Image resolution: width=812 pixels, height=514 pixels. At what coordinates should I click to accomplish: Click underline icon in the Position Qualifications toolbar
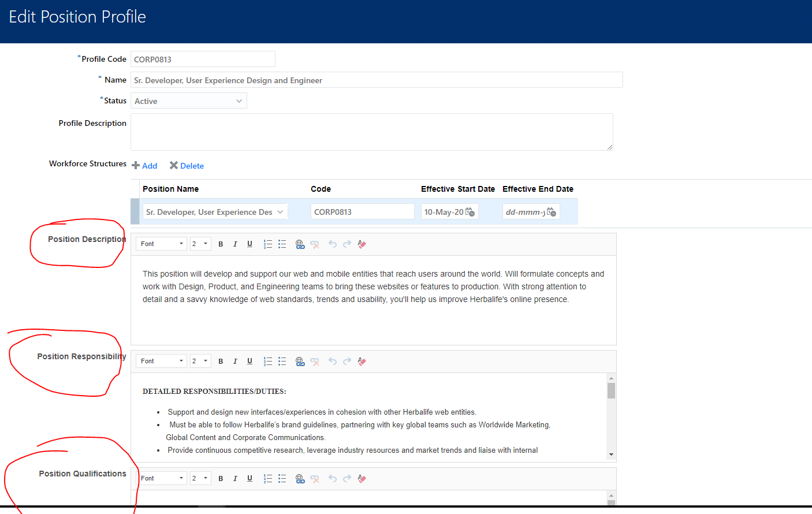tap(249, 478)
